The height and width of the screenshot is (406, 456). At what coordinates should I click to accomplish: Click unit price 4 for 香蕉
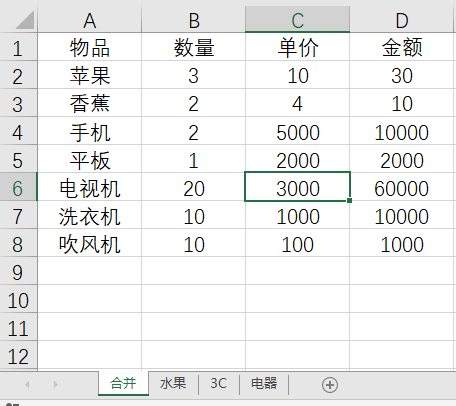pyautogui.click(x=298, y=103)
